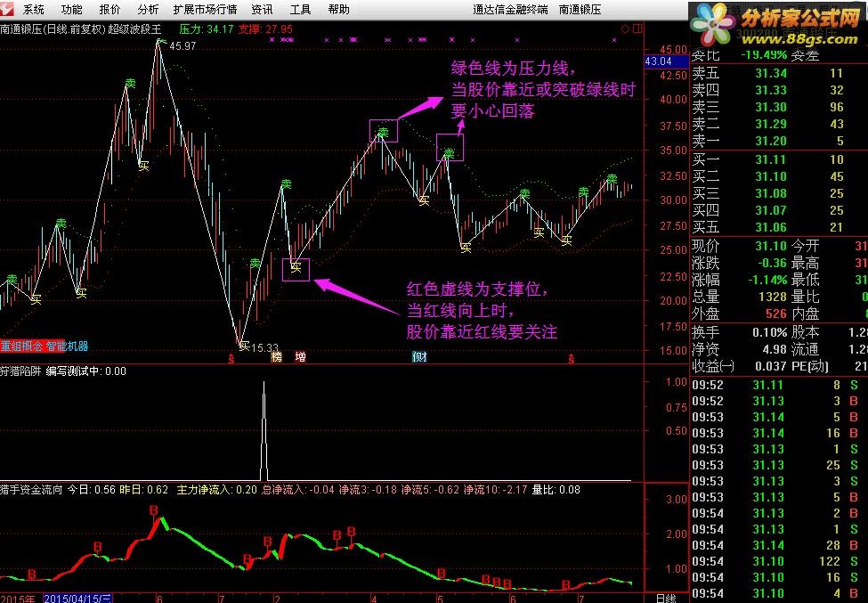This screenshot has width=868, height=603.
Task: Select the 卖五 31.34 order row
Action: pos(779,72)
